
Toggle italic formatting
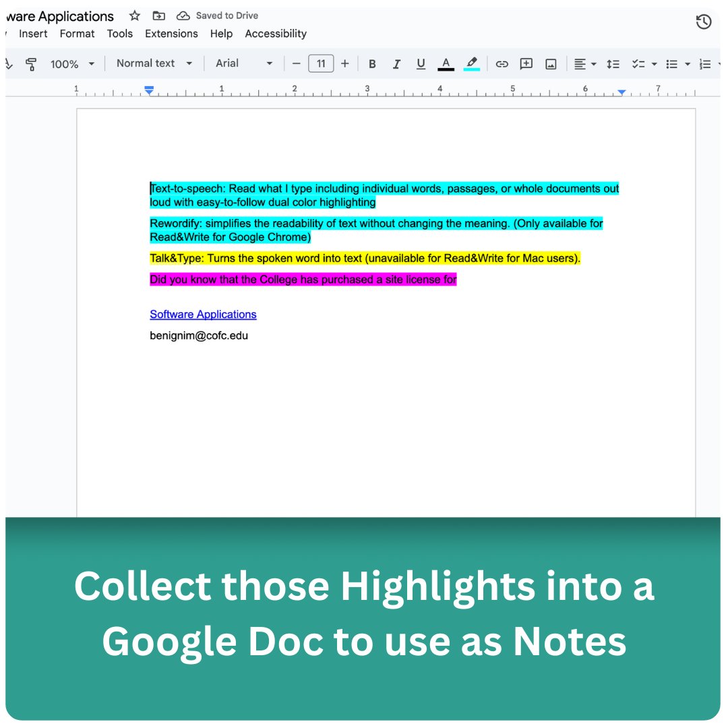(x=396, y=64)
